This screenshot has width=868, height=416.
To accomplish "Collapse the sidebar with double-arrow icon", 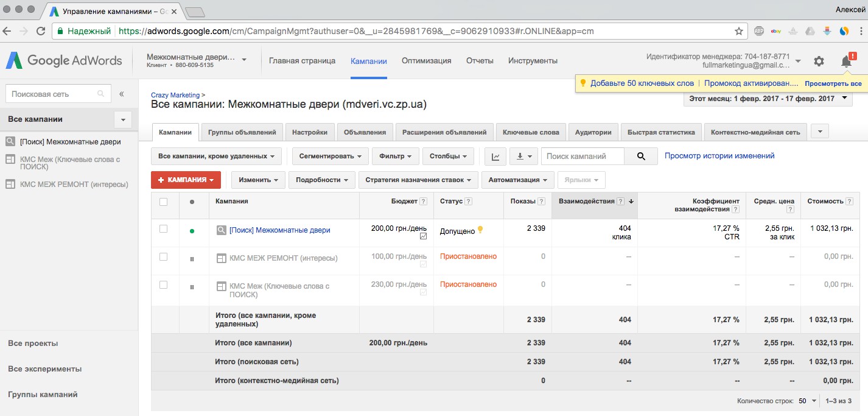I will click(x=122, y=94).
